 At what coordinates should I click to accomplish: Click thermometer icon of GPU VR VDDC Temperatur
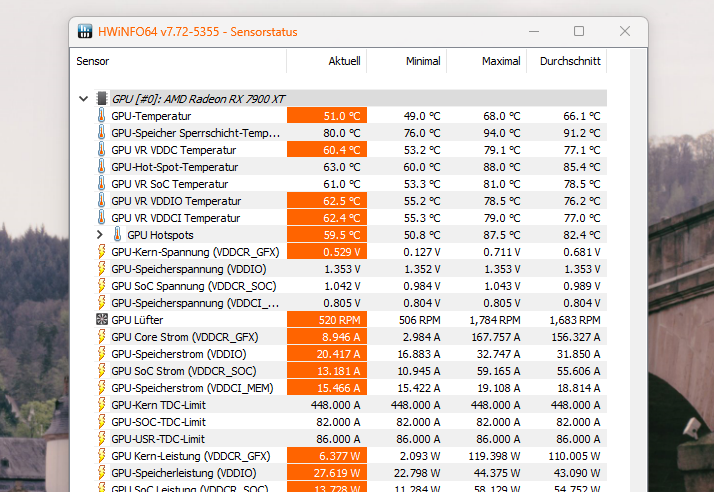tap(102, 149)
